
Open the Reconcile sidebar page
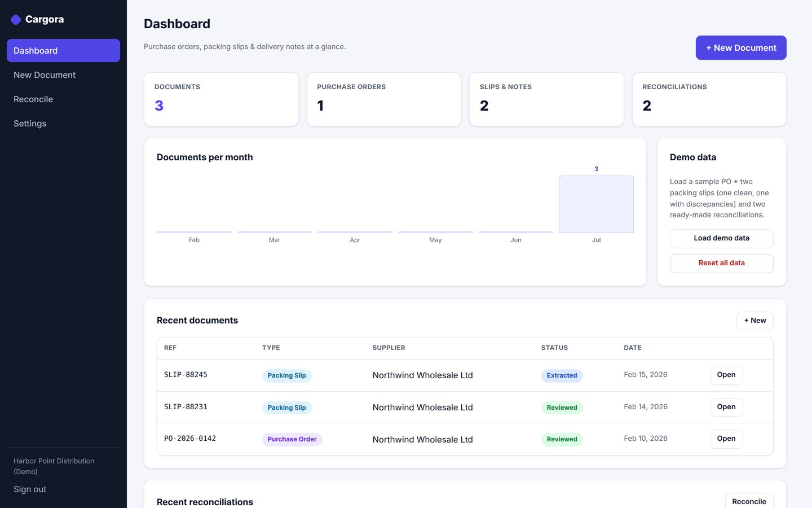(x=63, y=99)
